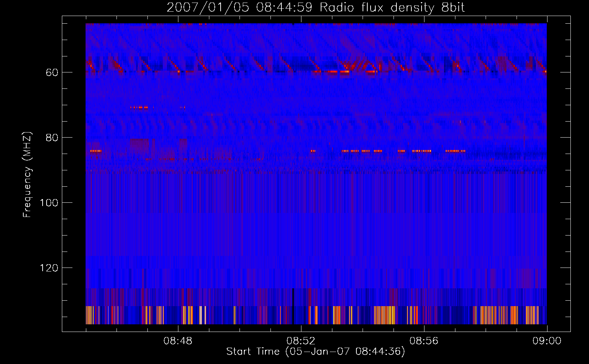Click the 80 MHz frequency tick label
The height and width of the screenshot is (364, 589).
pyautogui.click(x=52, y=138)
